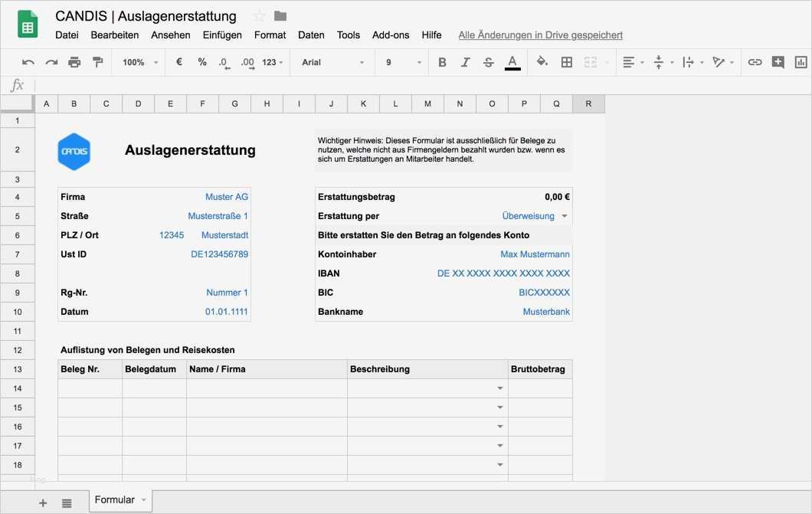Click the Insert comment icon
This screenshot has height=514, width=812.
pyautogui.click(x=778, y=62)
